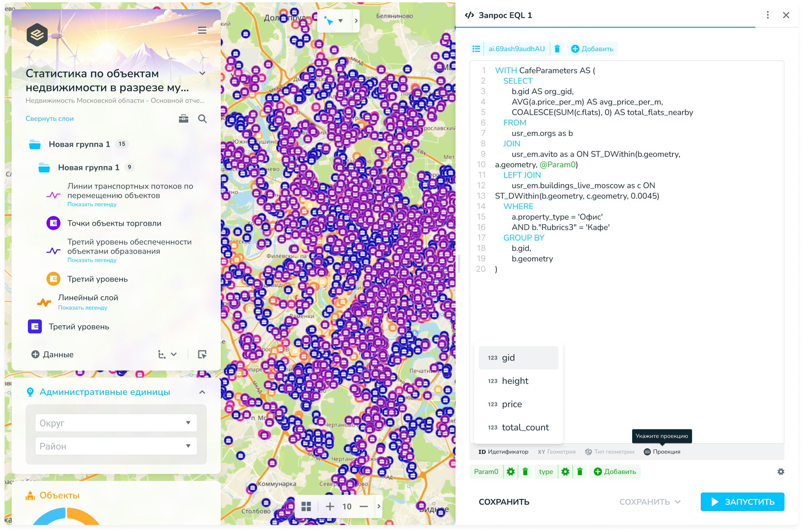
Task: Click the layers logo icon
Action: pyautogui.click(x=37, y=35)
